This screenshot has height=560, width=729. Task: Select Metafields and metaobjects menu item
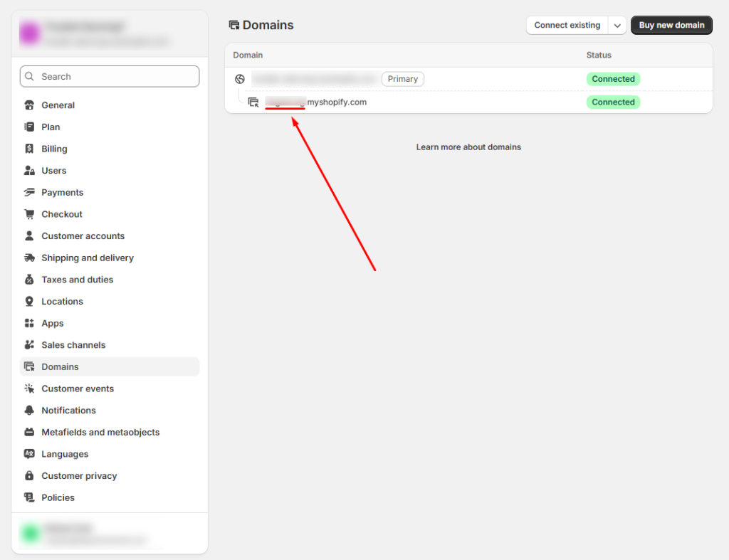pos(100,432)
